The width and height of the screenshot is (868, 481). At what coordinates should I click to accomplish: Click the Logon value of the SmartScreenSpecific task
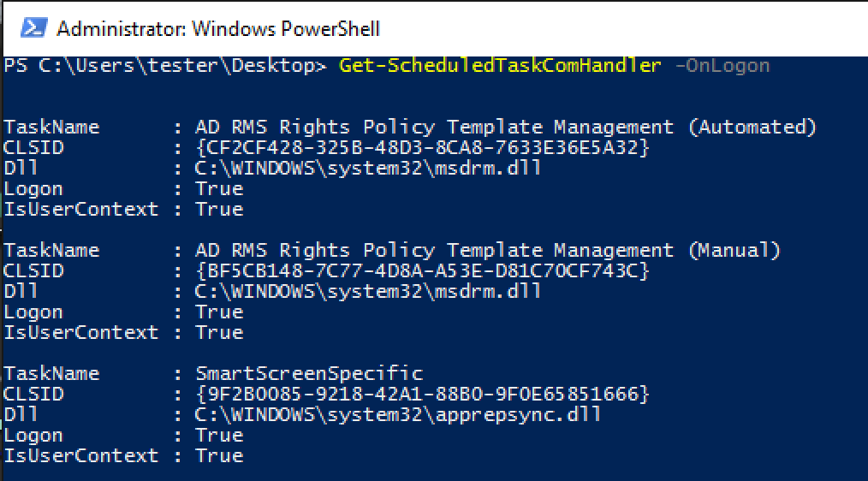point(218,435)
